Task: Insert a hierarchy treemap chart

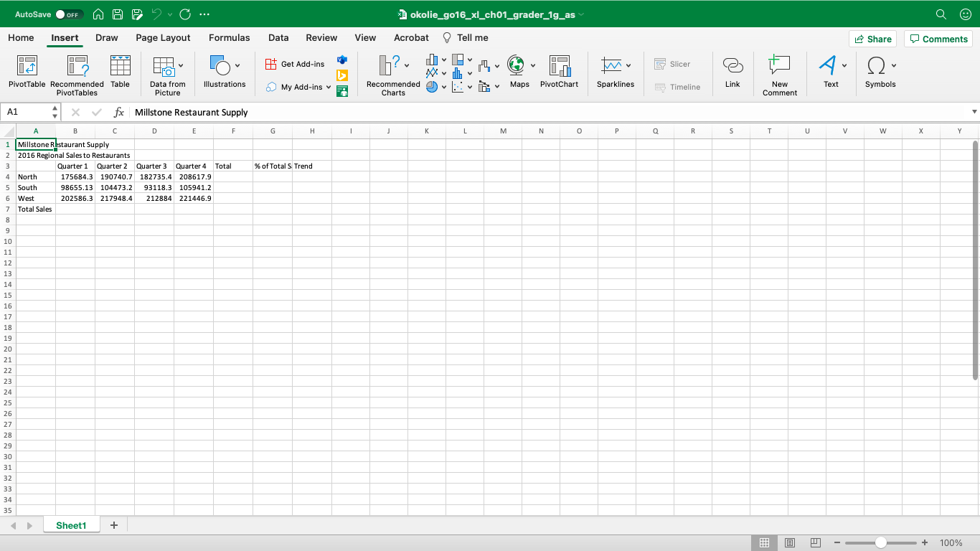Action: [x=458, y=60]
